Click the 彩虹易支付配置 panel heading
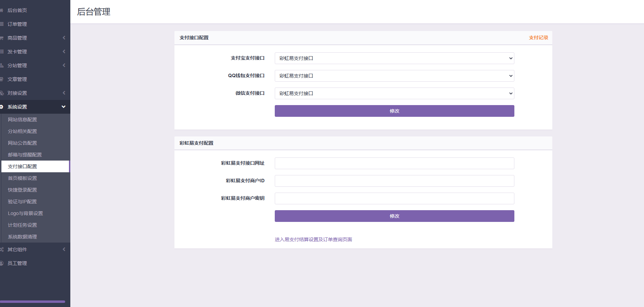Image resolution: width=644 pixels, height=307 pixels. pyautogui.click(x=197, y=143)
